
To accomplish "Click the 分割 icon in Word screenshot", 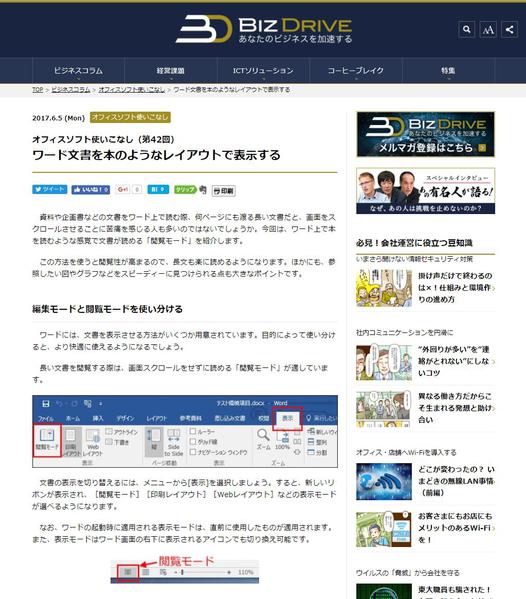I will pos(317,452).
